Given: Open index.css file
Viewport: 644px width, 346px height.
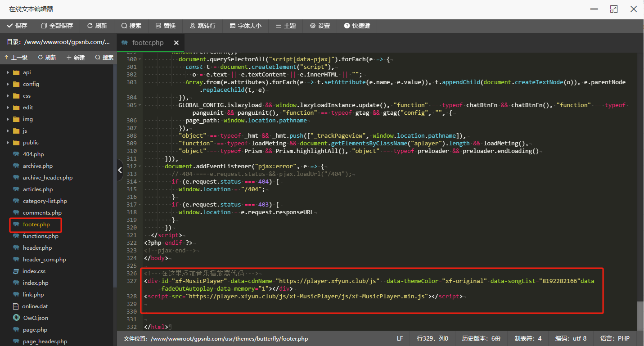Looking at the screenshot, I should point(34,271).
